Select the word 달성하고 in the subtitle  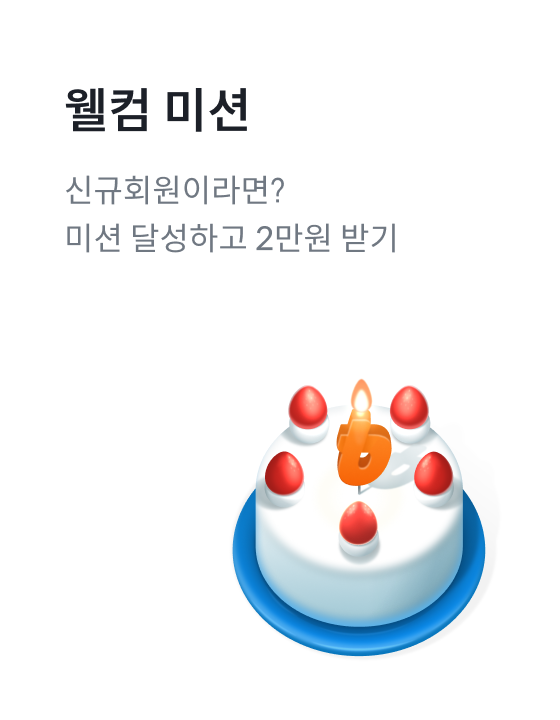[x=189, y=238]
